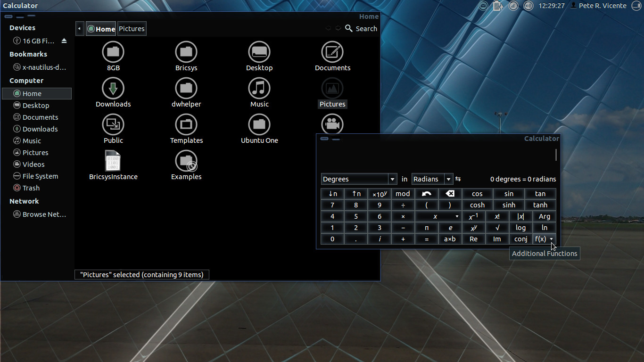644x362 pixels.
Task: Select the Documents folder icon in file view
Action: (332, 52)
